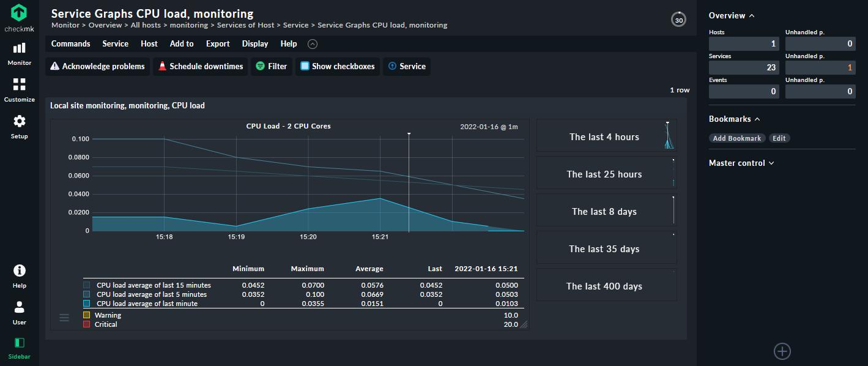
Task: Open the Display menu
Action: (254, 43)
